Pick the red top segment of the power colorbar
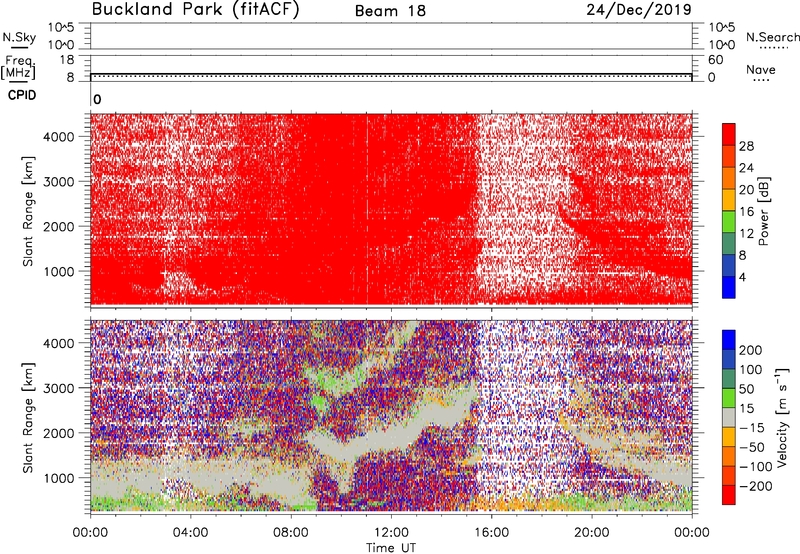Viewport: 800px width, 554px height. pyautogui.click(x=729, y=135)
